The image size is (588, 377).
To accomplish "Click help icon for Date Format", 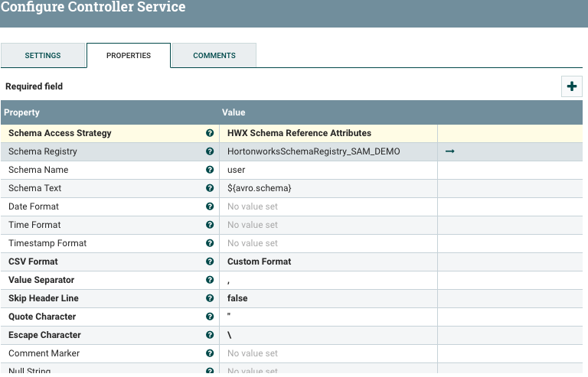I will coord(210,206).
